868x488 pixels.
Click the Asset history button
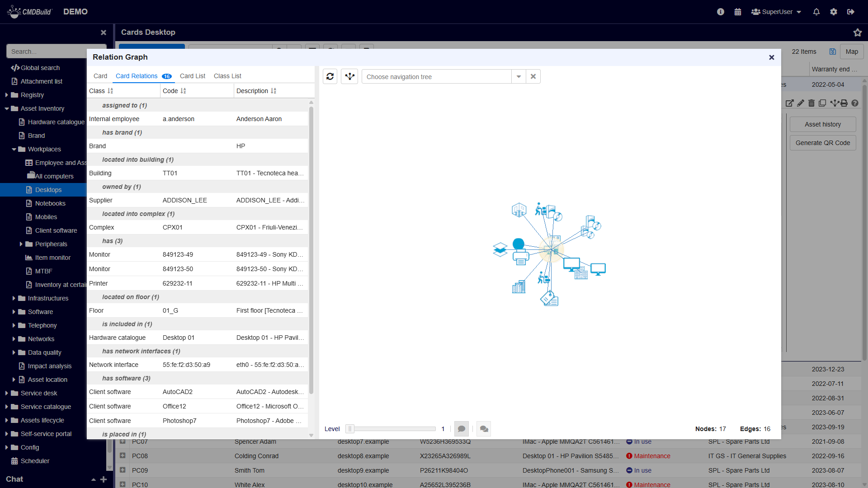coord(822,124)
